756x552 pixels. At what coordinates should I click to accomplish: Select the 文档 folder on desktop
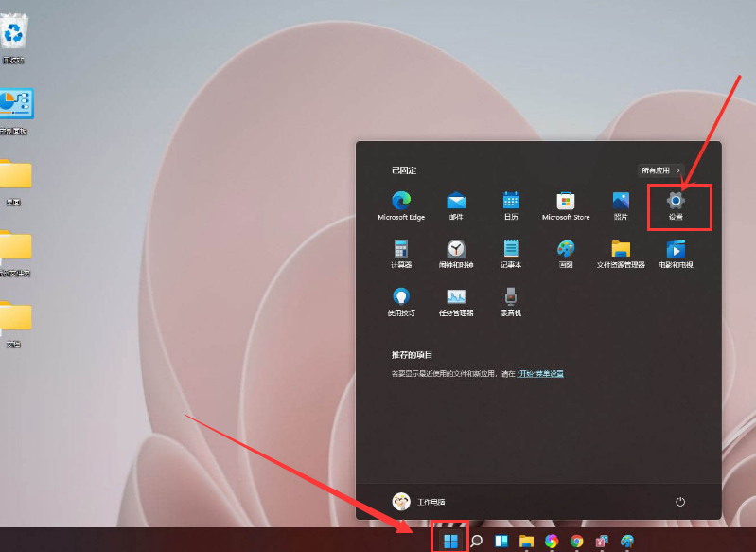click(x=15, y=324)
